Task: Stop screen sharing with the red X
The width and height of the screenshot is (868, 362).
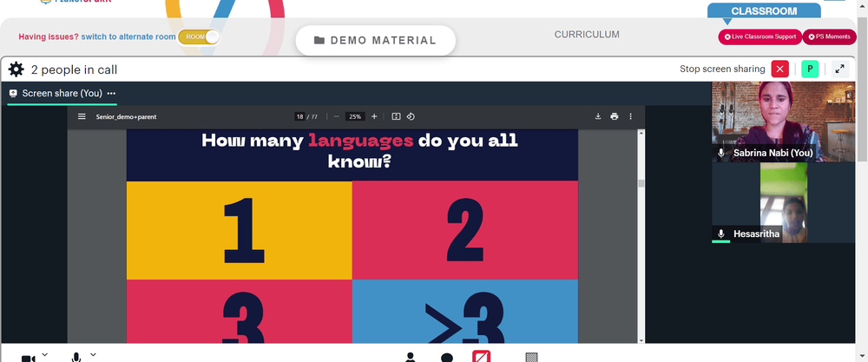Action: pyautogui.click(x=780, y=69)
